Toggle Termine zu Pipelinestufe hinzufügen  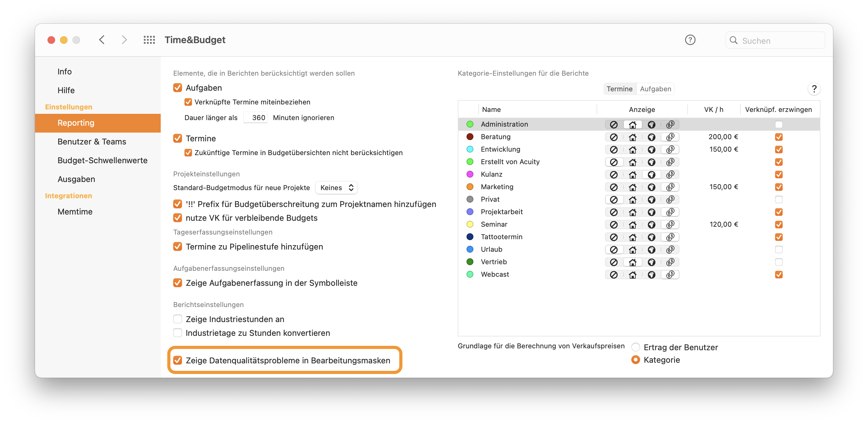178,246
